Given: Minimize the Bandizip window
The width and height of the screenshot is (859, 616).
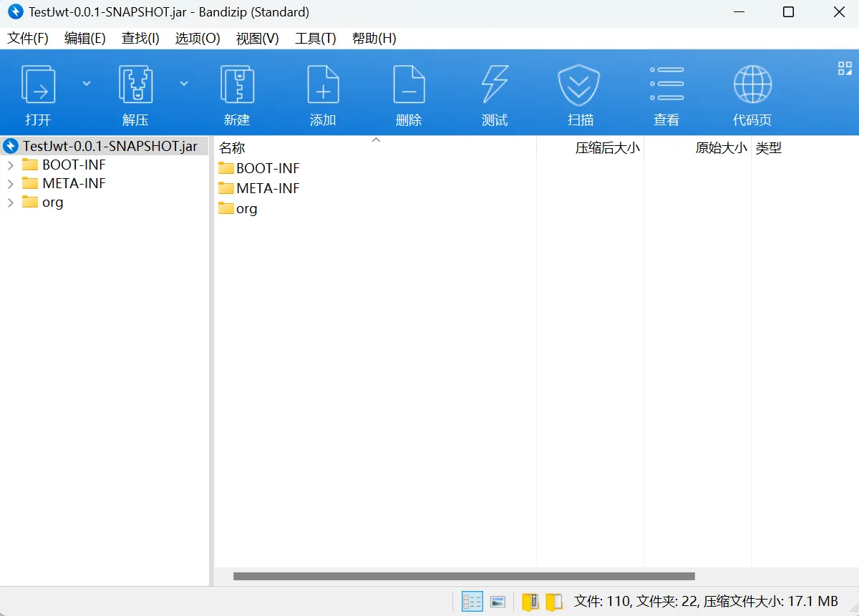Looking at the screenshot, I should tap(738, 12).
